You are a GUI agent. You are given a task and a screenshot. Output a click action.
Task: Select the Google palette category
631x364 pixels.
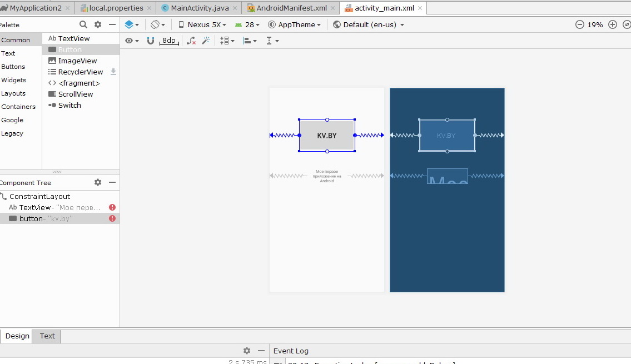click(x=21, y=120)
